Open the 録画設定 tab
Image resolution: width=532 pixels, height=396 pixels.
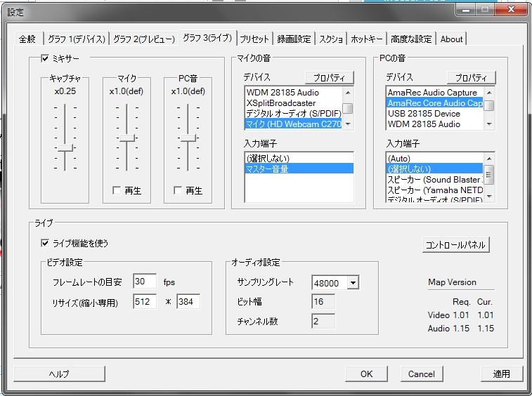pos(294,39)
